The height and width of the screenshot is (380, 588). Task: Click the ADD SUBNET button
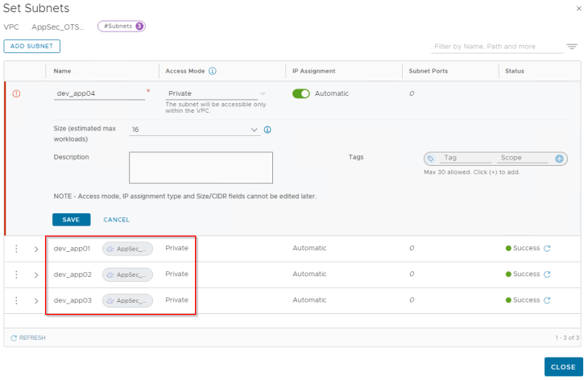click(32, 46)
